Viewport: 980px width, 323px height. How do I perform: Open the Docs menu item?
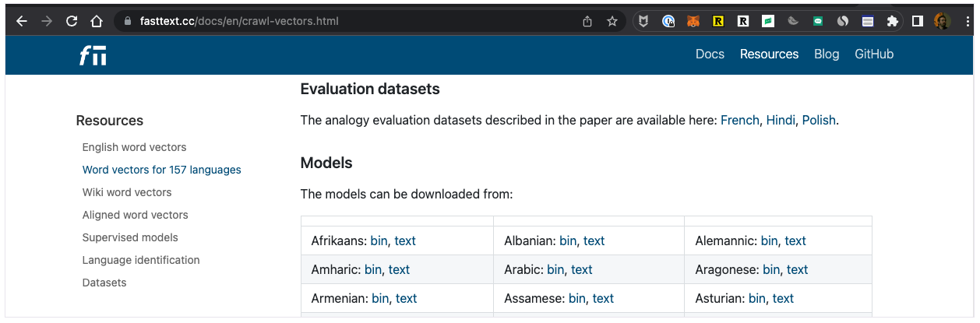[x=710, y=54]
